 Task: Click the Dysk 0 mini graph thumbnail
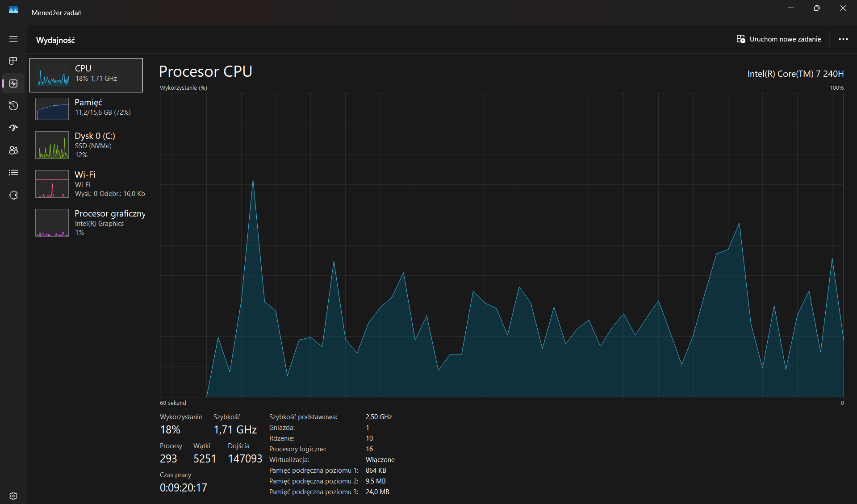pyautogui.click(x=52, y=145)
